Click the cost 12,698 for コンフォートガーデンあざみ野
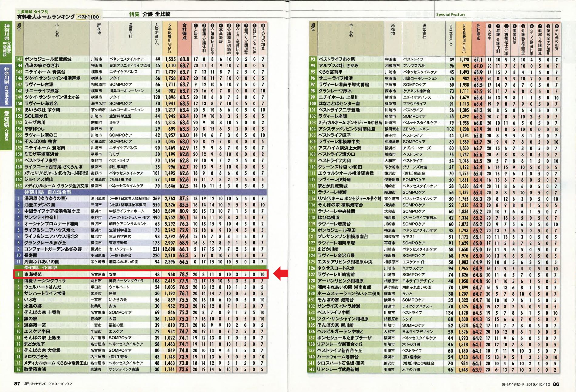 pyautogui.click(x=169, y=249)
